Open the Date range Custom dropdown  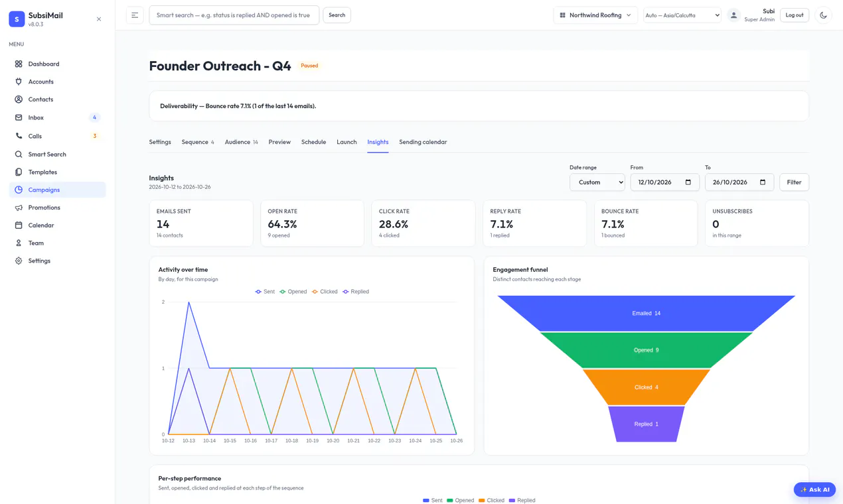pos(597,182)
